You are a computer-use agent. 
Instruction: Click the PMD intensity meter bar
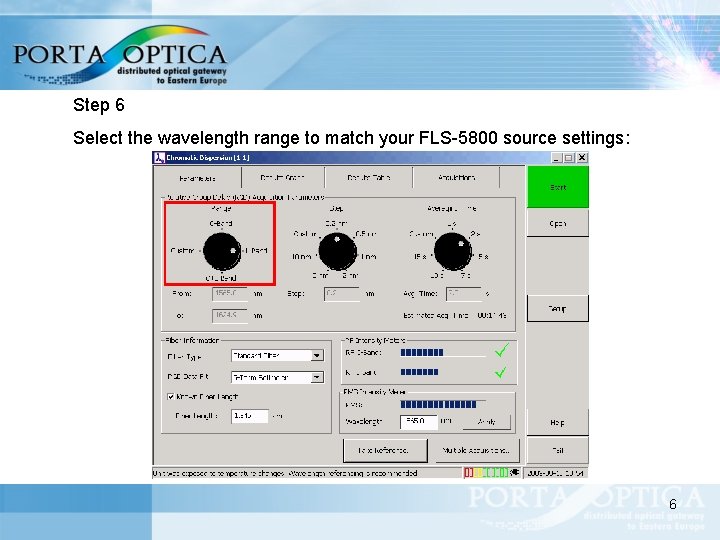443,405
